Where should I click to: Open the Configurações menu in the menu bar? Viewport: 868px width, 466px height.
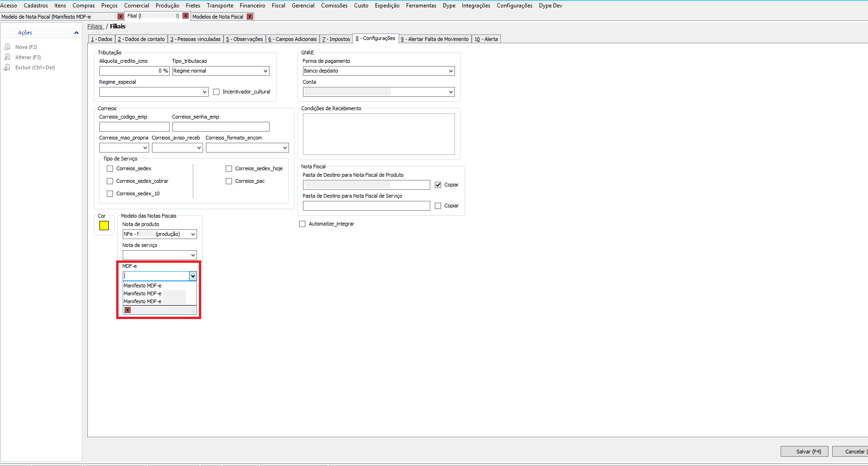click(x=514, y=6)
